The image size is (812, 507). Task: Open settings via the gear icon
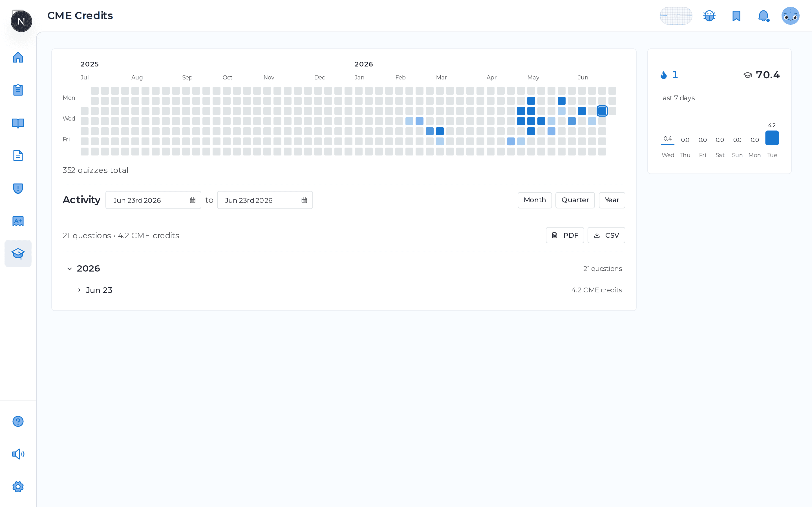point(18,486)
